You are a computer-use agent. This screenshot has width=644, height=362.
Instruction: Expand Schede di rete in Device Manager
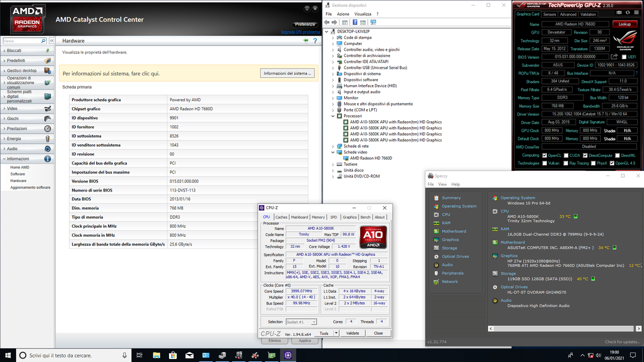pos(333,146)
